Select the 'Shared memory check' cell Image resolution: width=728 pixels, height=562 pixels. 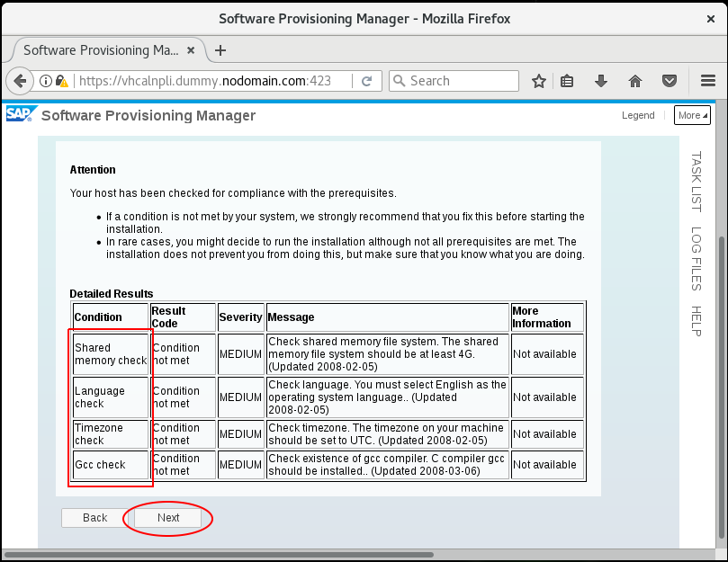pos(111,354)
